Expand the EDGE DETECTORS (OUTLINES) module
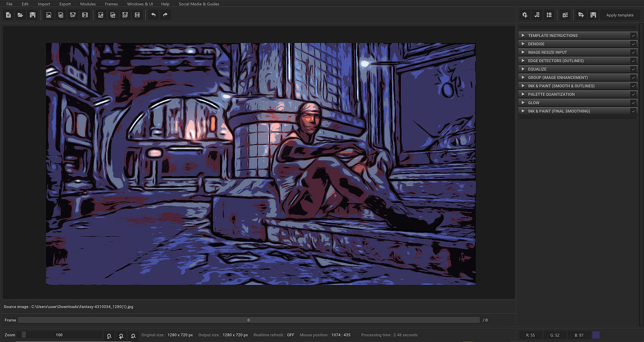 coord(523,61)
